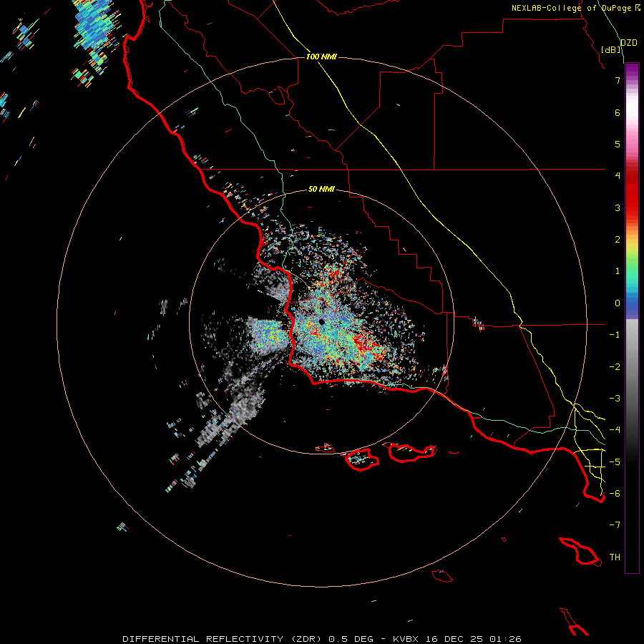
Task: Click the DZD legend title
Action: (628, 43)
